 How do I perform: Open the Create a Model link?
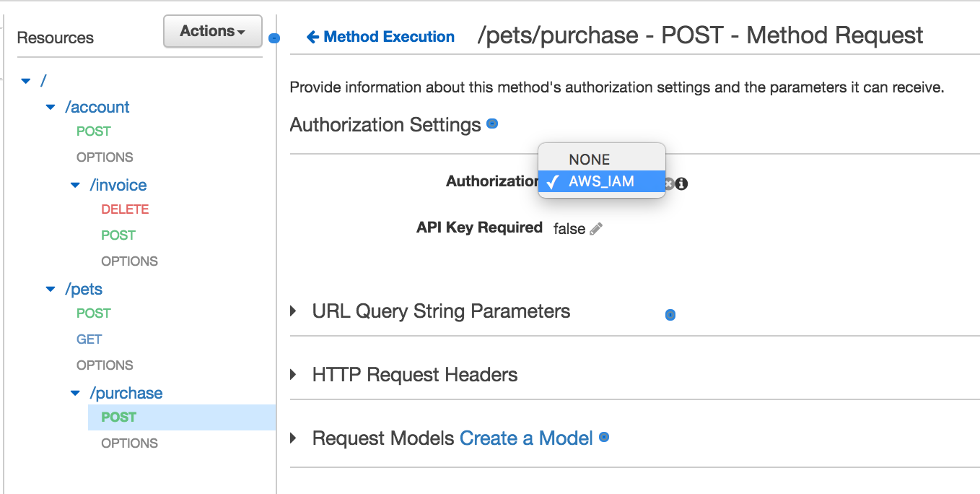pos(526,438)
